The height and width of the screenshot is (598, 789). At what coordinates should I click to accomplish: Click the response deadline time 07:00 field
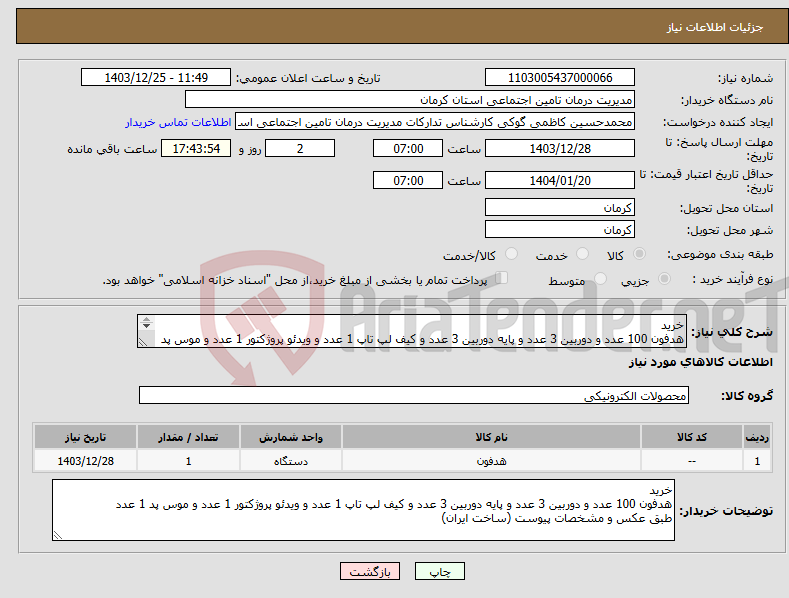pos(408,148)
